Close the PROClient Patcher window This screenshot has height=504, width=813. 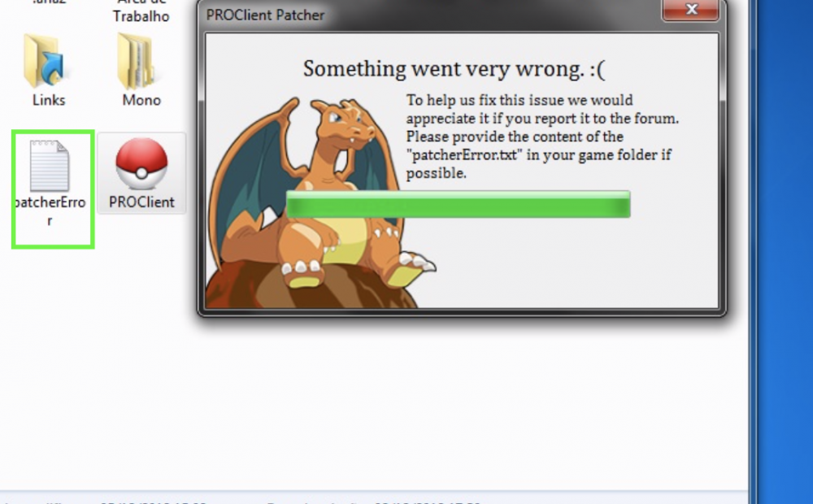690,11
